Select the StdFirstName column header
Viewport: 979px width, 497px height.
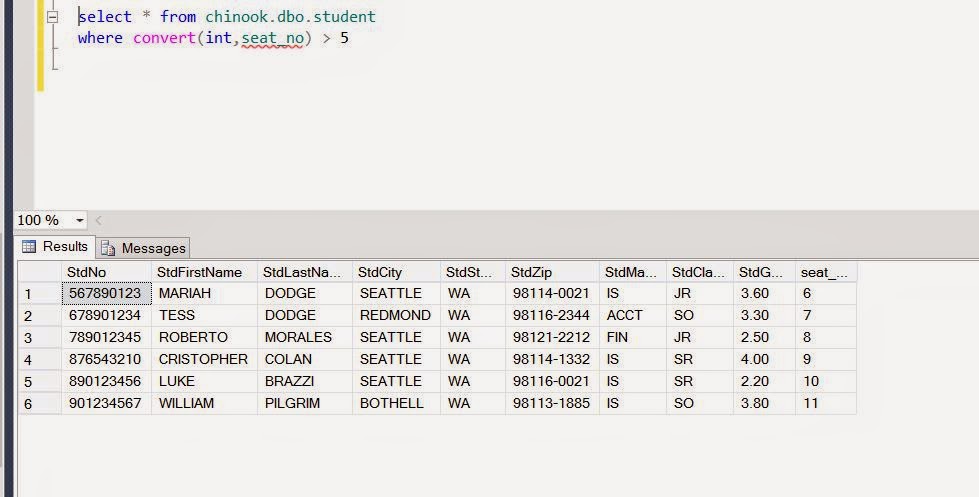[204, 272]
